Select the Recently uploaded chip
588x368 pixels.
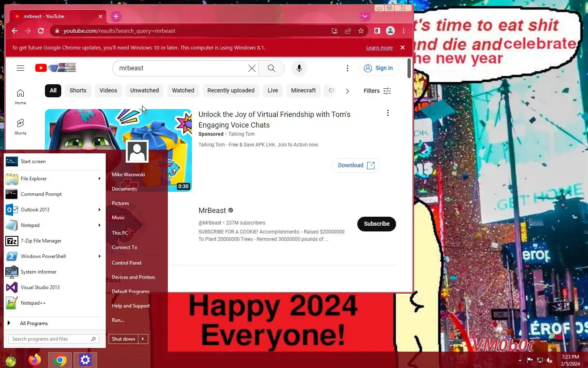click(x=231, y=90)
